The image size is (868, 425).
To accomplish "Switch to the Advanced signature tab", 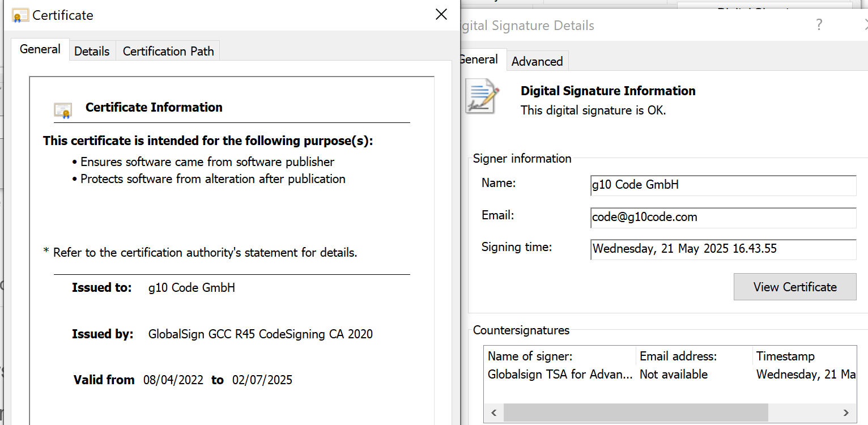I will (537, 61).
